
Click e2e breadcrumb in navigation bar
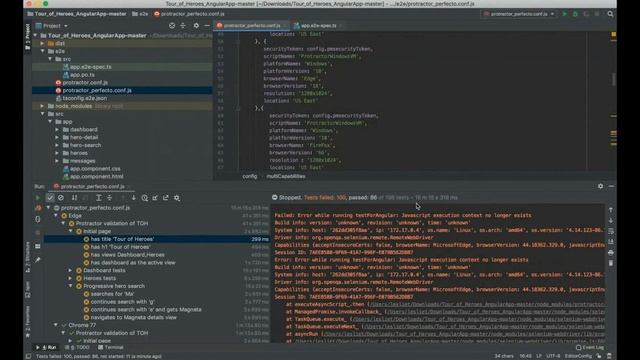tap(140, 14)
